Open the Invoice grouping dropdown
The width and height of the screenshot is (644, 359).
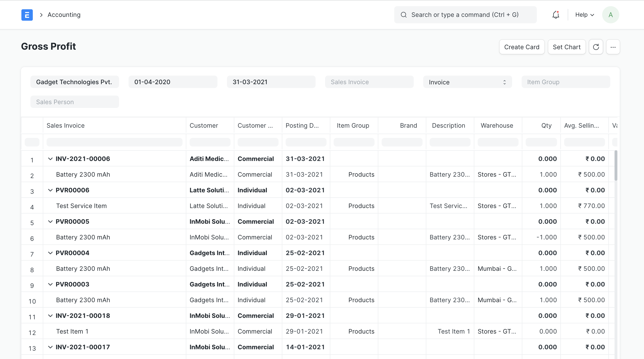pyautogui.click(x=467, y=82)
